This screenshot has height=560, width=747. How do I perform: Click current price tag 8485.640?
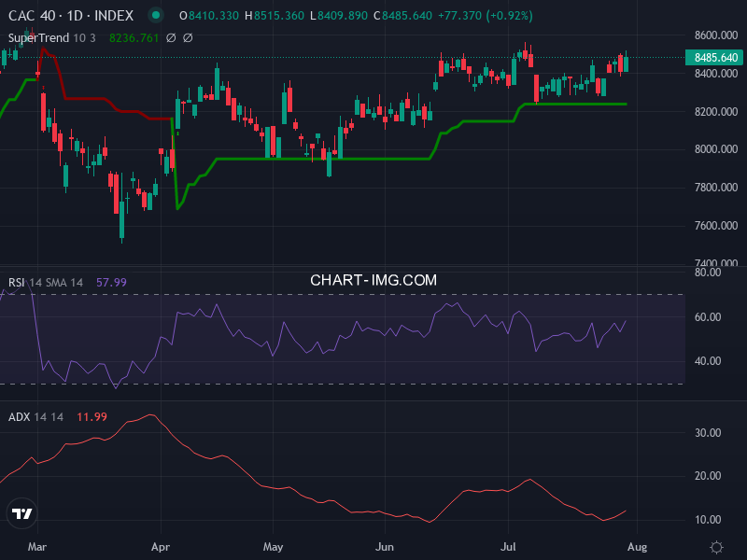[714, 58]
